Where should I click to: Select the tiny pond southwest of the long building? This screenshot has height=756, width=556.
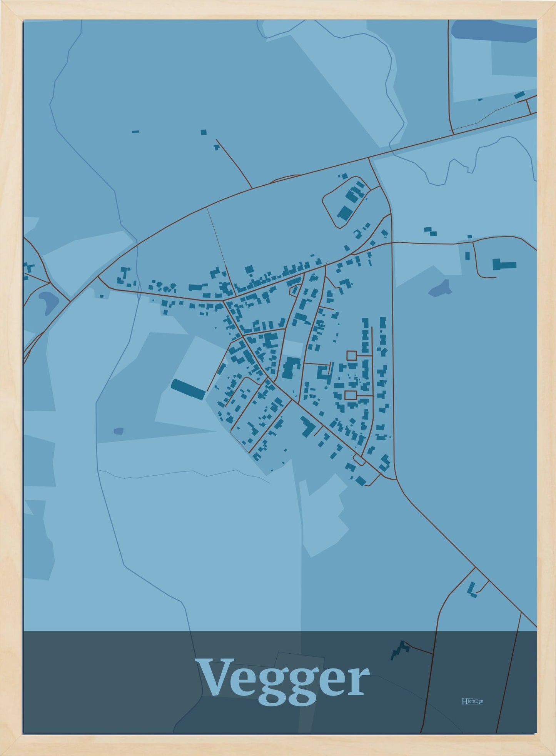[119, 431]
